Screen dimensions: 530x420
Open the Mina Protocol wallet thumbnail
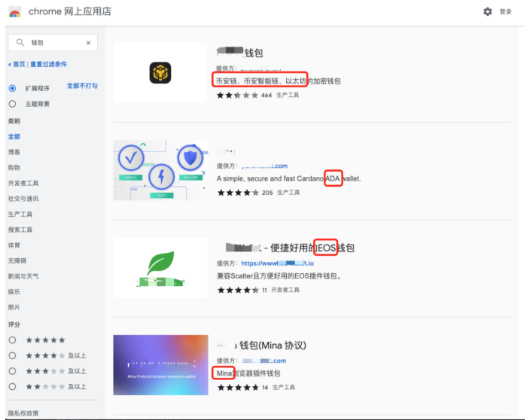160,365
